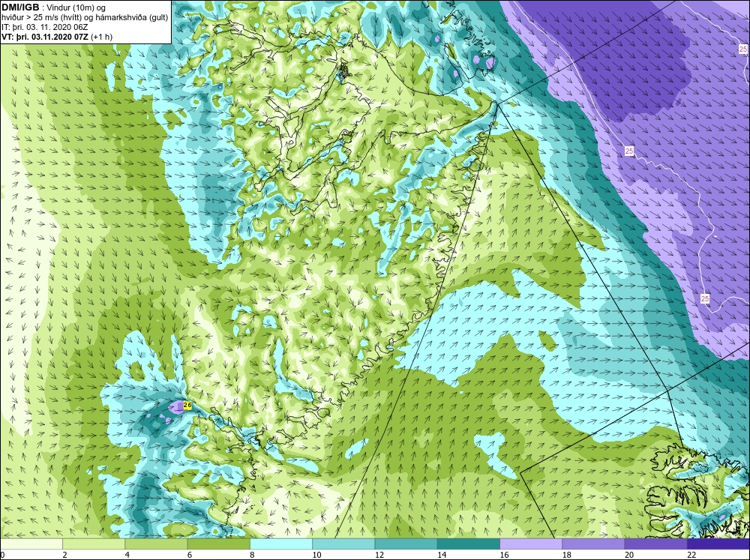Click the DMI/IGB Vindur (10m) title line
Screen dimensions: 750x560
(53, 7)
